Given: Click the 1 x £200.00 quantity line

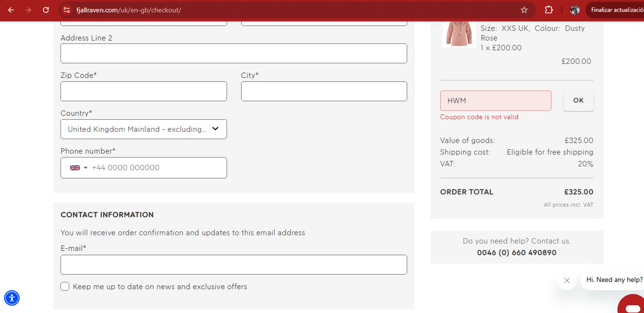Looking at the screenshot, I should pyautogui.click(x=501, y=48).
